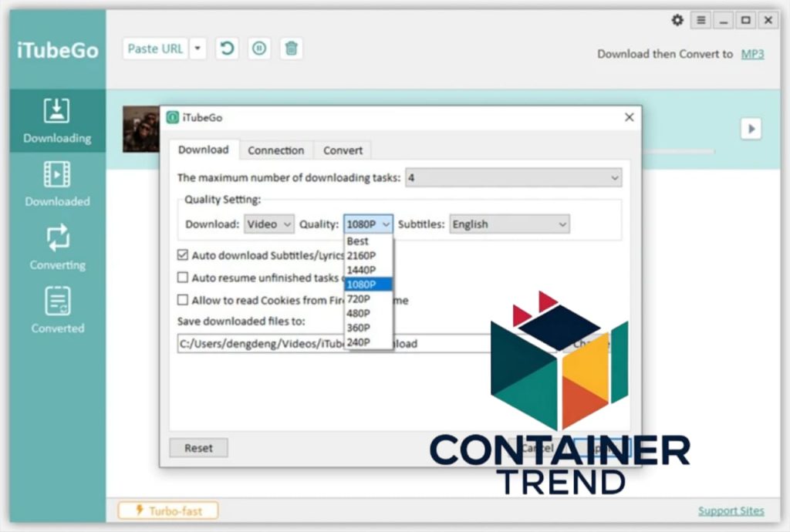
Task: Click the play arrow on download item
Action: click(x=751, y=129)
